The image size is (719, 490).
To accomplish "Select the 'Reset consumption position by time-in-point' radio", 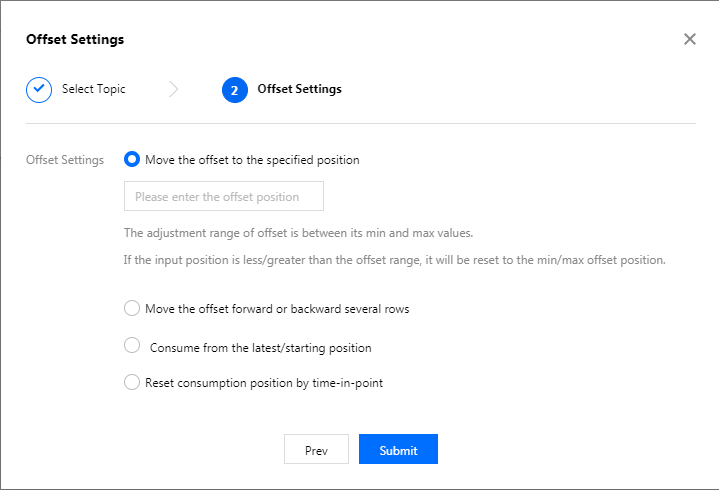I will pyautogui.click(x=132, y=382).
